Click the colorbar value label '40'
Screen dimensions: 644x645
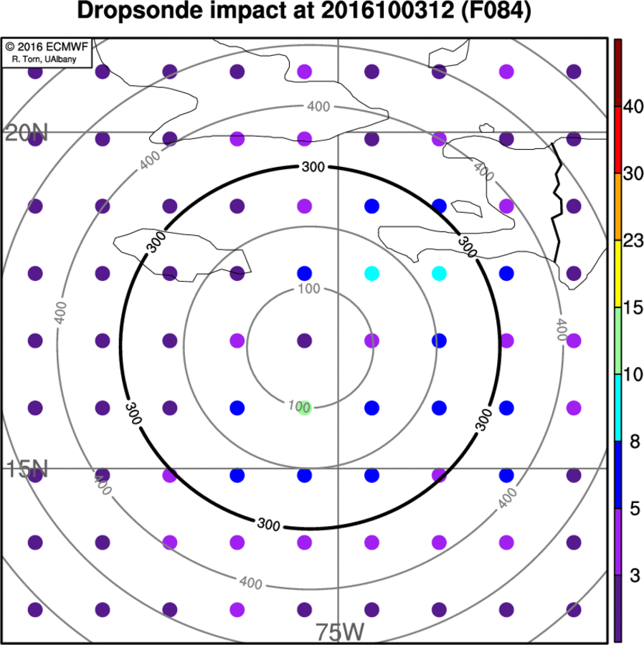(x=633, y=107)
